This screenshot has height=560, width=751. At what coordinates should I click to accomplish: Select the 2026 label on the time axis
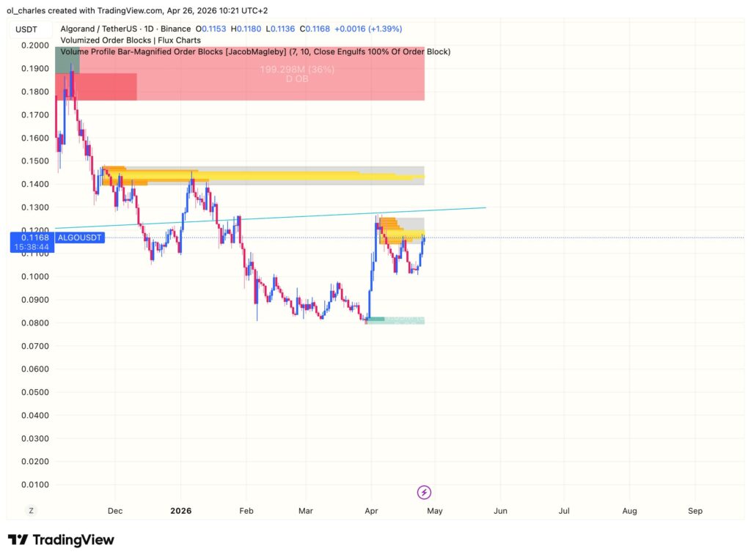pyautogui.click(x=180, y=510)
